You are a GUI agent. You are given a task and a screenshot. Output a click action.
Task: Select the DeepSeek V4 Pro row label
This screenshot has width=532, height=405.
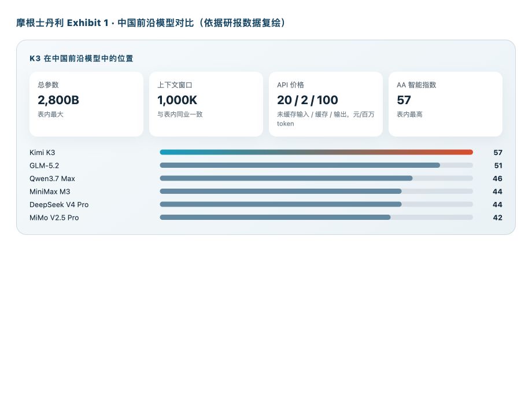click(59, 205)
